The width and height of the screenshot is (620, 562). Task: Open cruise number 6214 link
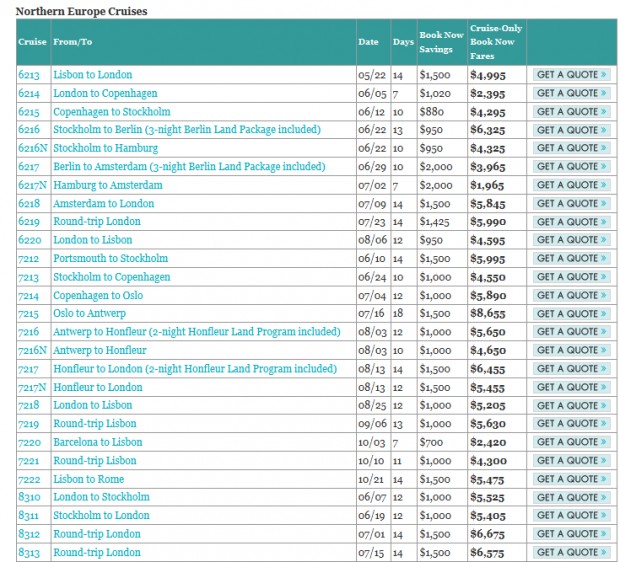point(29,94)
